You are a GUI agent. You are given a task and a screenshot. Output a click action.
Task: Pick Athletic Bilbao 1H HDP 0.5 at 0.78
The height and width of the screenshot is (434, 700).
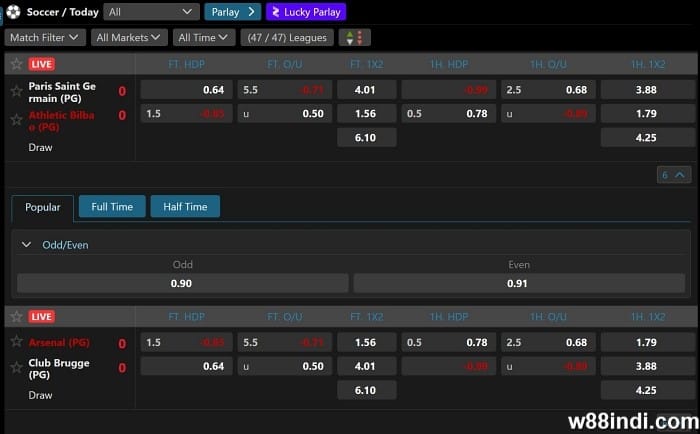coord(449,113)
